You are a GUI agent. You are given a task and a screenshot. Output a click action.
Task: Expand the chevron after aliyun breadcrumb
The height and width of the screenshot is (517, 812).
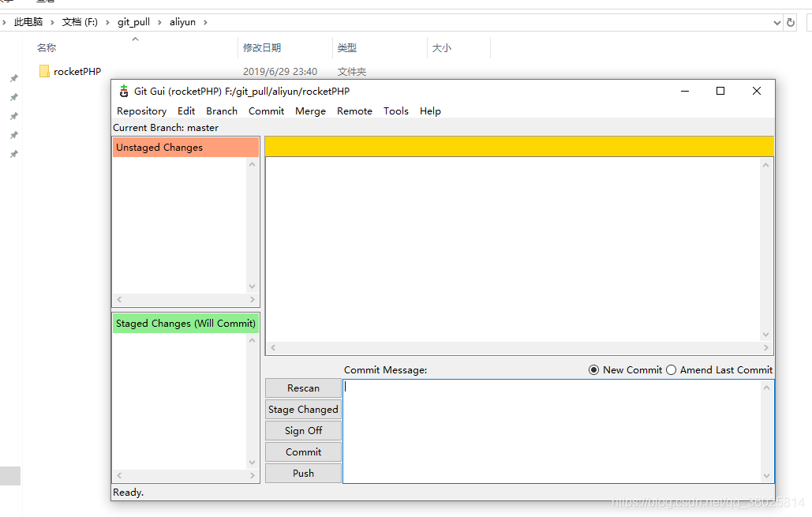(x=205, y=22)
